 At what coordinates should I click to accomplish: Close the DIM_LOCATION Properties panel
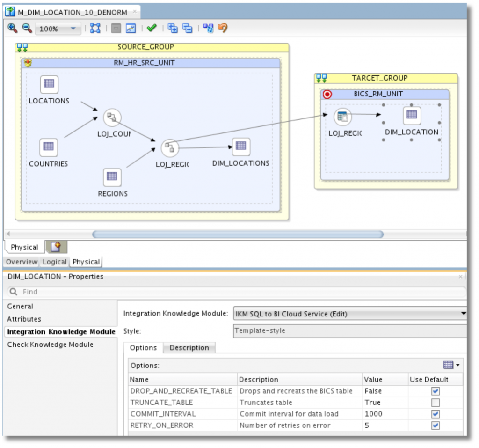point(461,277)
